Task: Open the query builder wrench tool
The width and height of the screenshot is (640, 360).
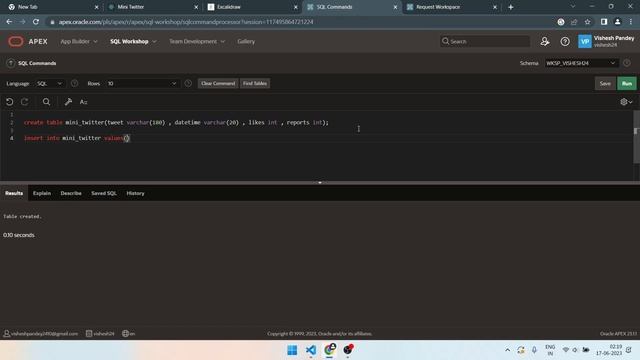Action: (68, 102)
